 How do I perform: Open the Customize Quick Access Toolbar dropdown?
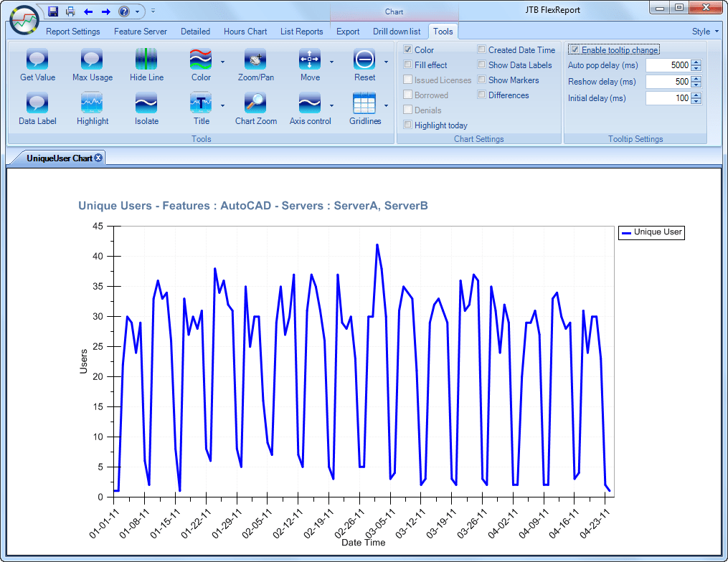153,11
